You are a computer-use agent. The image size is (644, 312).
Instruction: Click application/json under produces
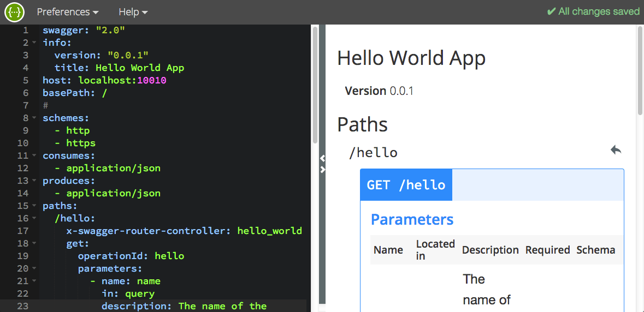114,193
